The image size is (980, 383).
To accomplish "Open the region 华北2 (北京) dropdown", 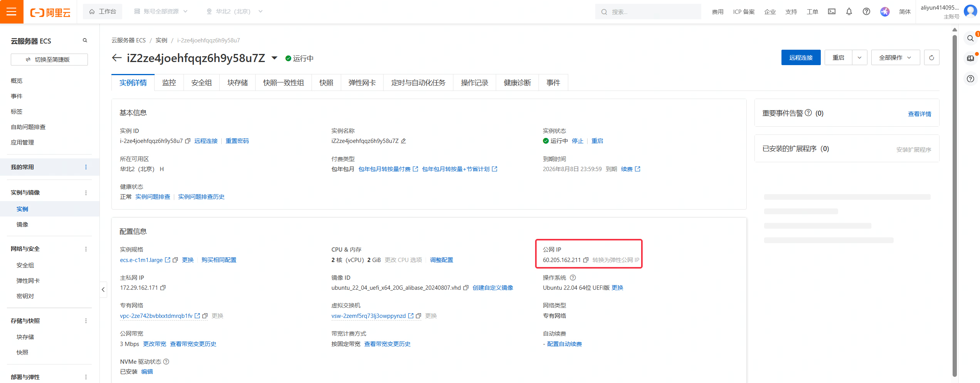I will (234, 12).
